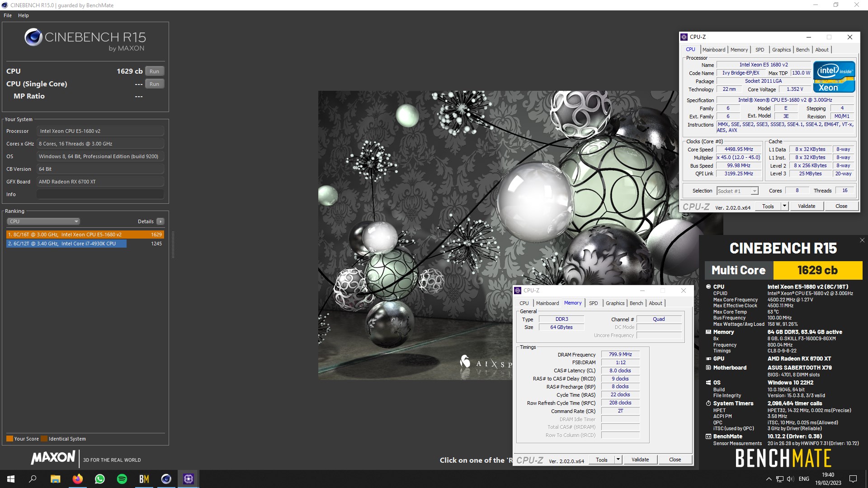
Task: Run the CPU multi-core benchmark
Action: 154,71
